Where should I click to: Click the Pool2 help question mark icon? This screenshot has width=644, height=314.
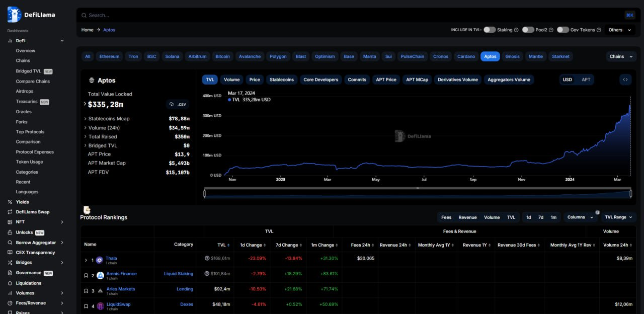click(x=551, y=30)
